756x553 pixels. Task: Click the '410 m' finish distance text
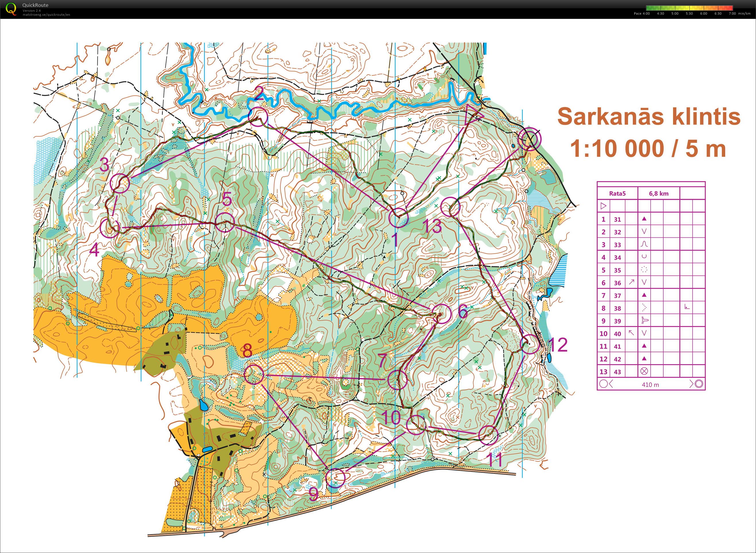(x=651, y=385)
